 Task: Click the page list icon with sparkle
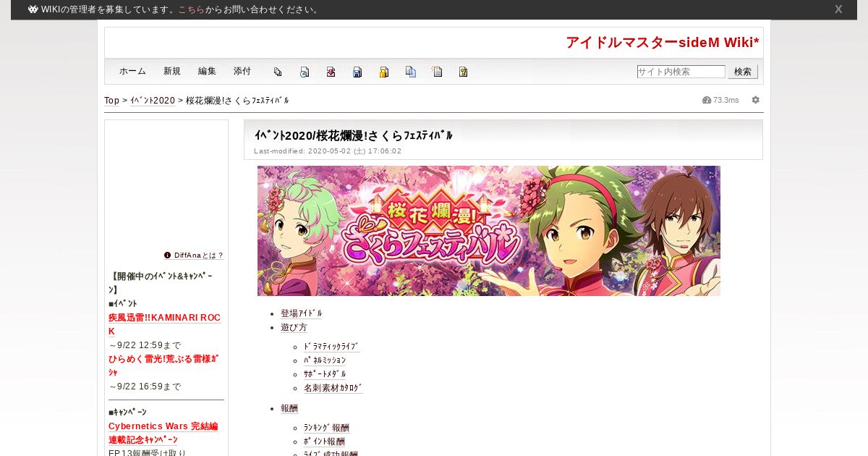click(437, 72)
